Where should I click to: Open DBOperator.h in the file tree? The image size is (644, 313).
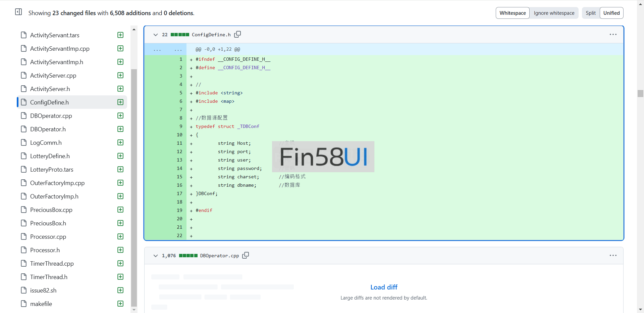(48, 129)
